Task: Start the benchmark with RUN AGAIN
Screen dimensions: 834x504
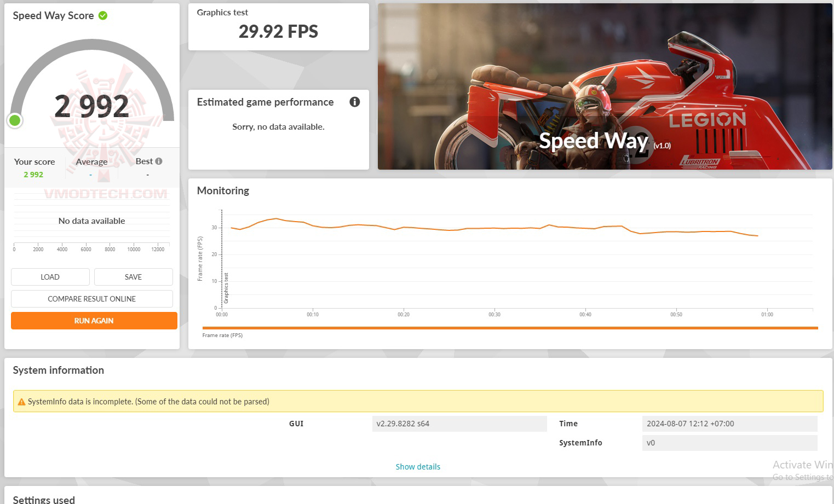Action: click(94, 321)
